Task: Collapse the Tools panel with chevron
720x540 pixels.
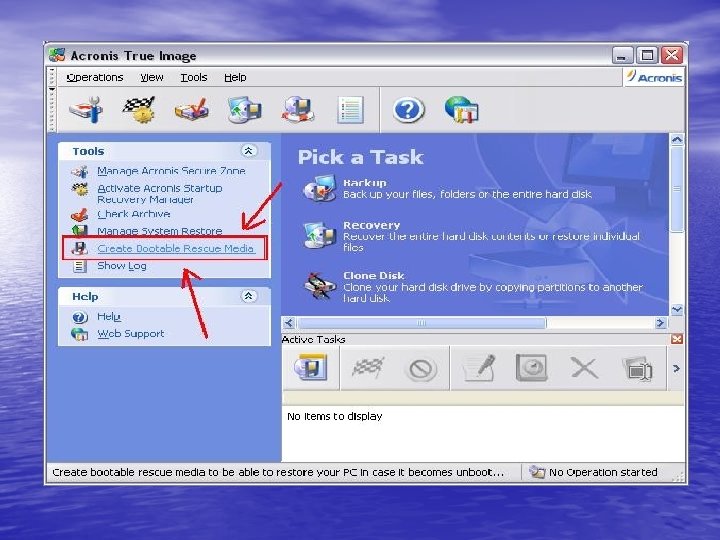Action: [x=248, y=151]
